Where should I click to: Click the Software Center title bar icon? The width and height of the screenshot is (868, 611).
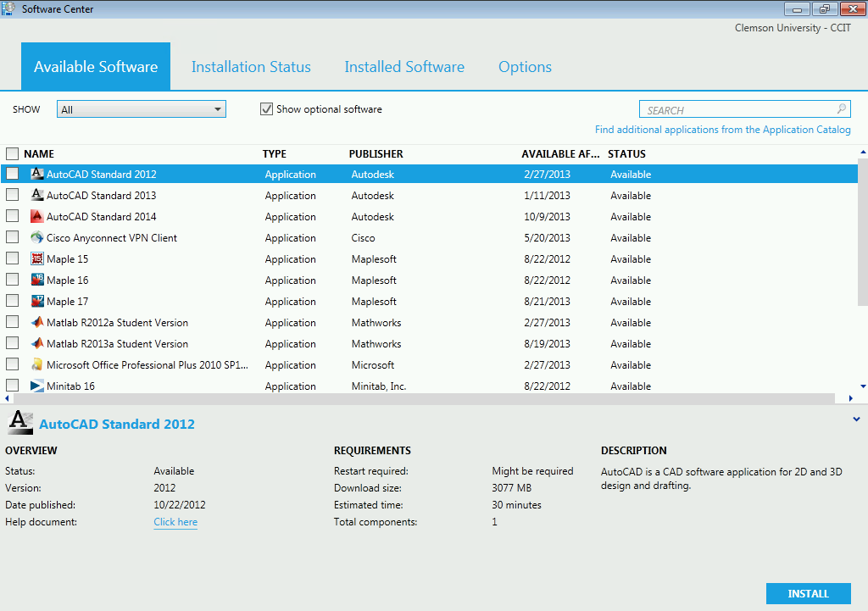pyautogui.click(x=8, y=8)
